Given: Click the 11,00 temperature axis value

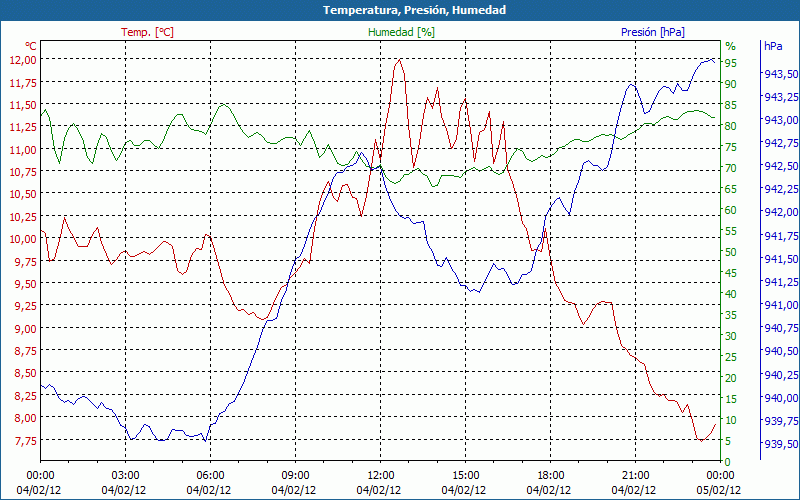Looking at the screenshot, I should point(23,149).
